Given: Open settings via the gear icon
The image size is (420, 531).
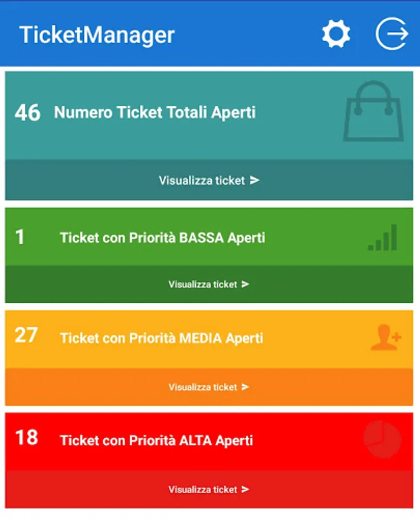Looking at the screenshot, I should click(336, 34).
